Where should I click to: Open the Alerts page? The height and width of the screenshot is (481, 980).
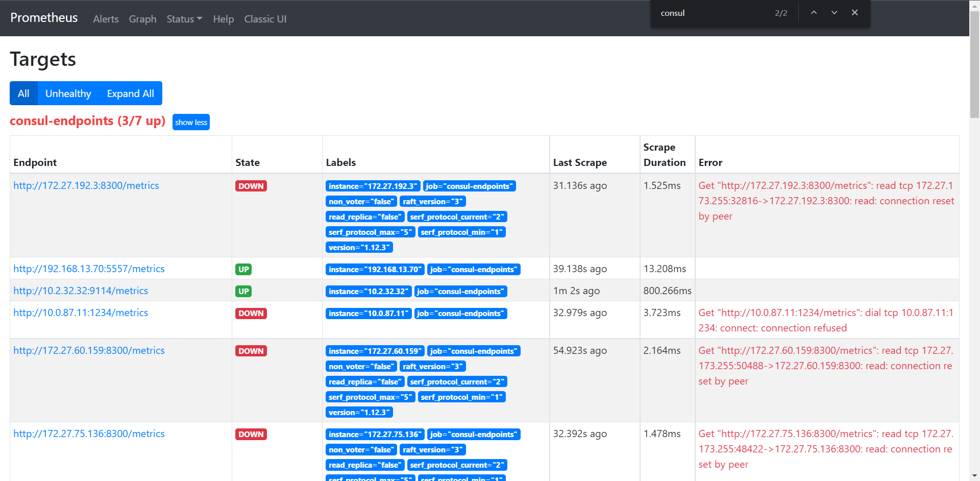tap(106, 19)
